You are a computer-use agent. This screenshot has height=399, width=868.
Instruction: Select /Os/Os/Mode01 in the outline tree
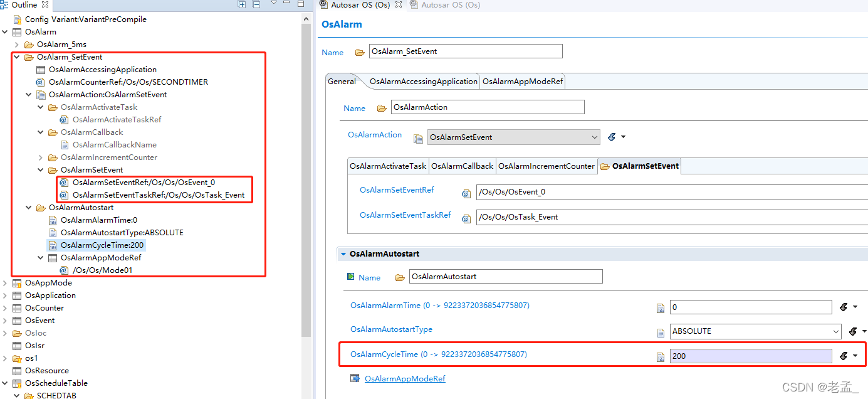102,270
